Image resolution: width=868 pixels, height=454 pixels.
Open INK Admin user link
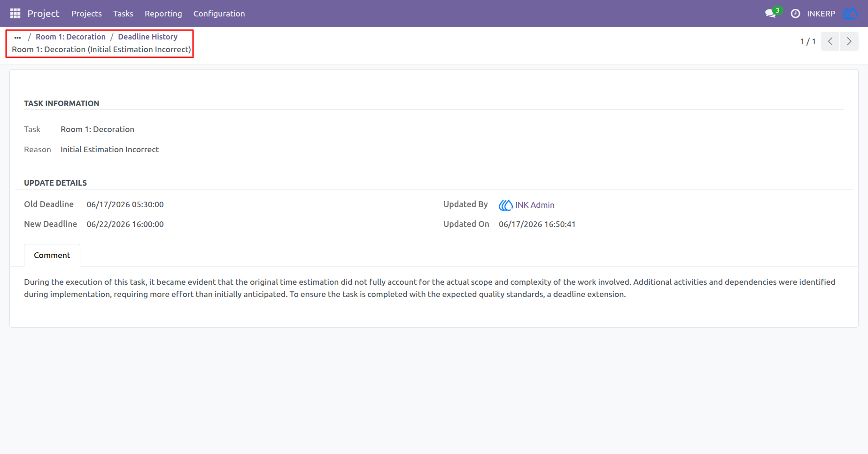pos(535,205)
